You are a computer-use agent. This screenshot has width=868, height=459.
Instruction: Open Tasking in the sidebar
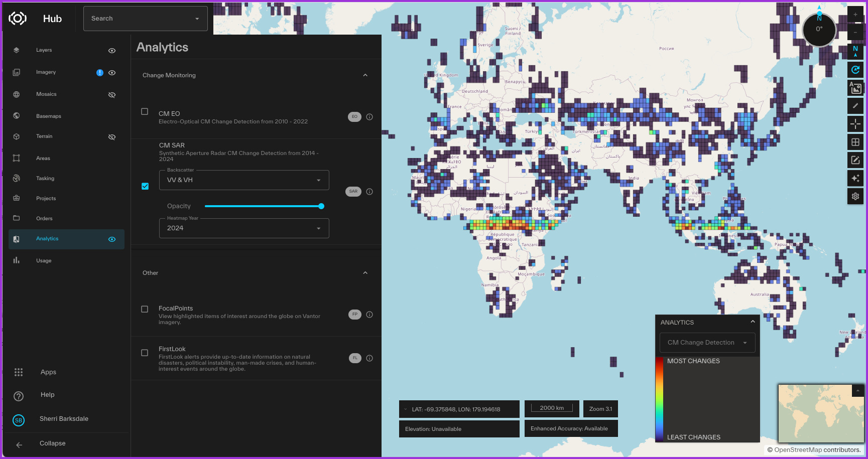click(x=45, y=179)
